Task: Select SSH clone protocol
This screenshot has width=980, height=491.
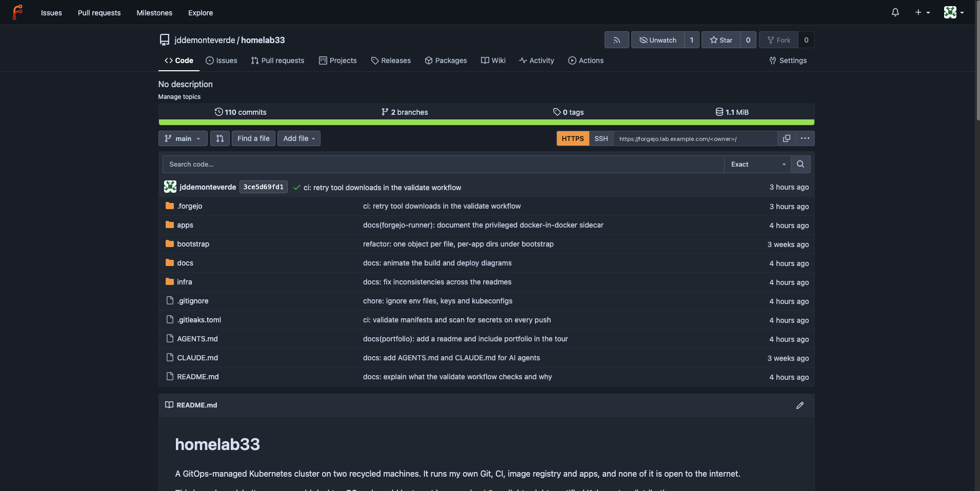Action: 601,138
